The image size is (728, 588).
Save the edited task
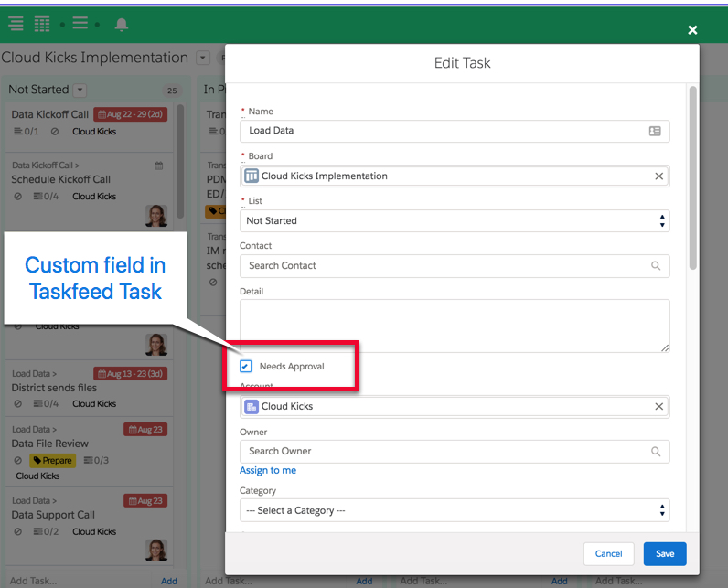[665, 553]
